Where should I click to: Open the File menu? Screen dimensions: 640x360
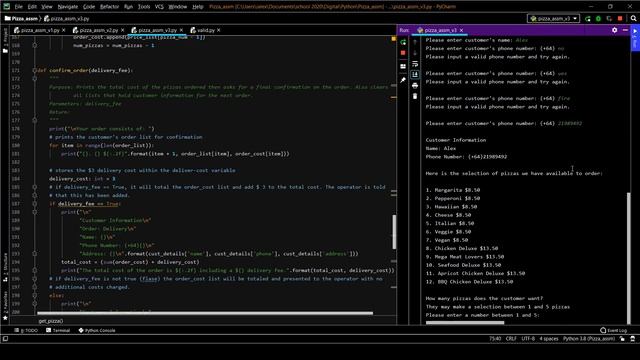point(19,7)
